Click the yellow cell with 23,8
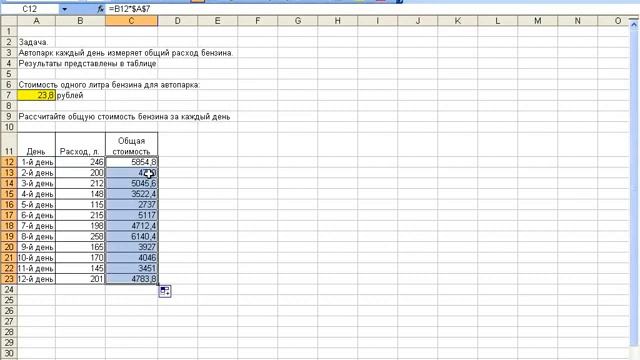The image size is (640, 360). 36,95
